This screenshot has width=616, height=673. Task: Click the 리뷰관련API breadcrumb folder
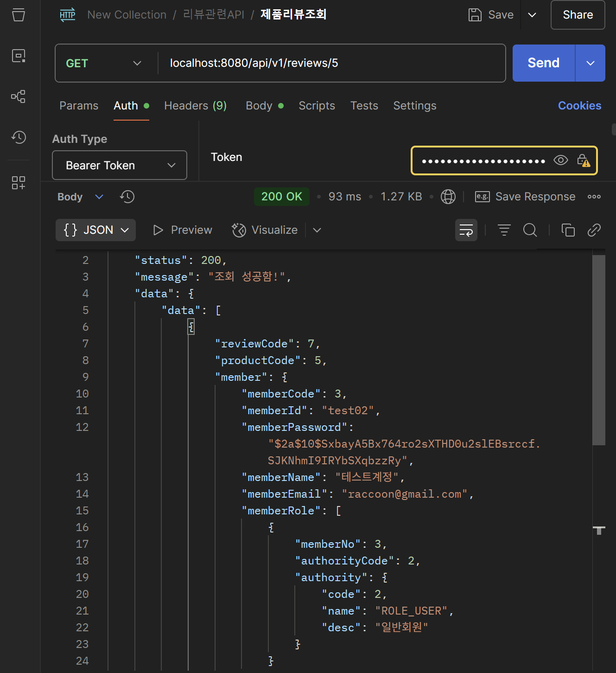(x=214, y=15)
